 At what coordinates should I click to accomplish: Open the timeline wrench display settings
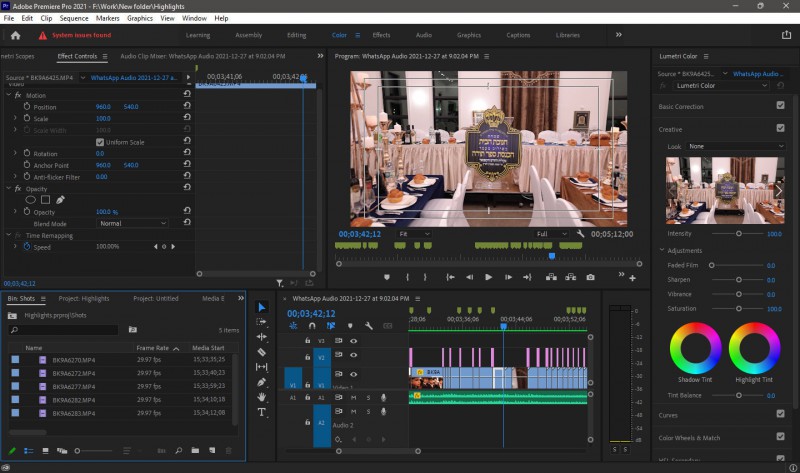pyautogui.click(x=369, y=326)
